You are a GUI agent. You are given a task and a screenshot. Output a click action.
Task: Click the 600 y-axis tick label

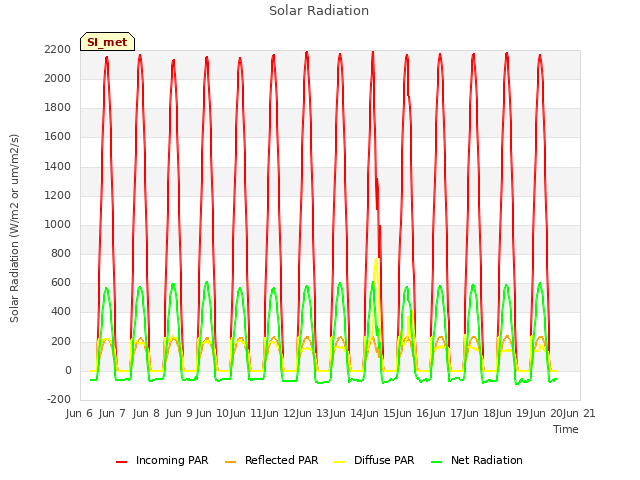(61, 283)
